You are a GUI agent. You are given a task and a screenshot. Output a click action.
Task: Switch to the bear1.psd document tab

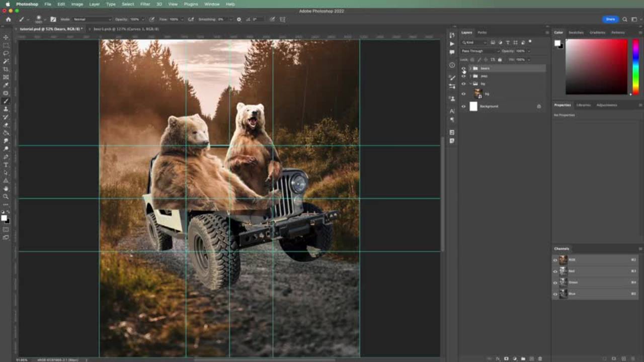point(126,29)
